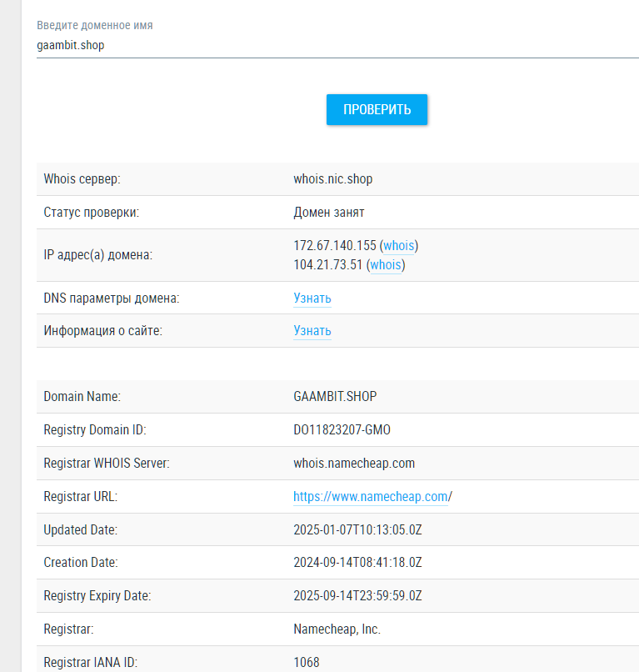639x672 pixels.
Task: Click the 'Updated Date:' label
Action: (x=81, y=529)
